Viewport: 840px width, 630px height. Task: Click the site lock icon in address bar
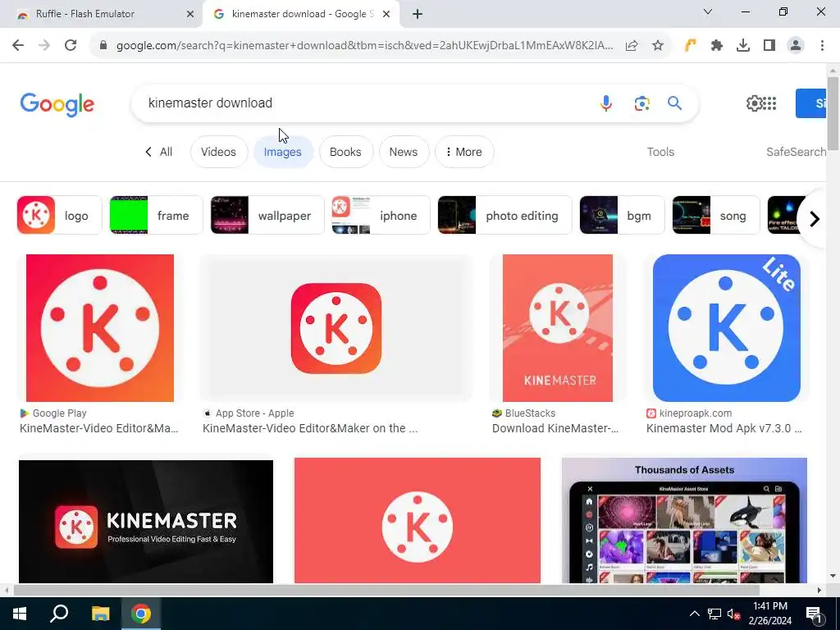pos(103,46)
